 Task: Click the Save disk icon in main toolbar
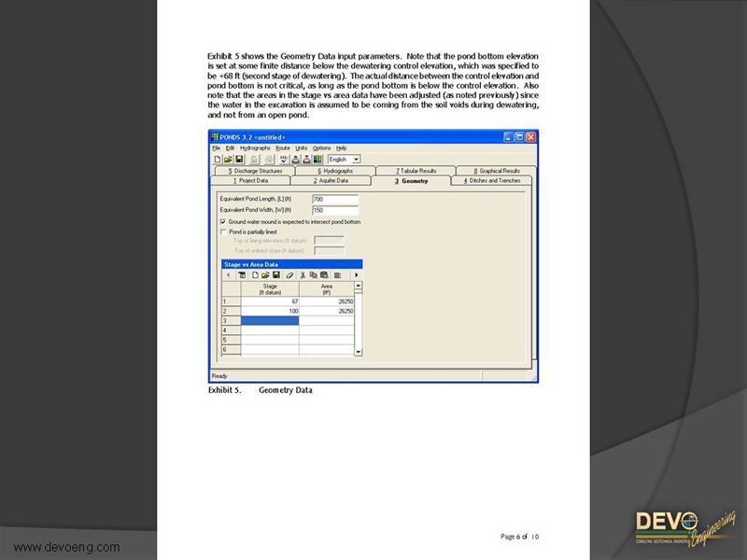pos(238,160)
